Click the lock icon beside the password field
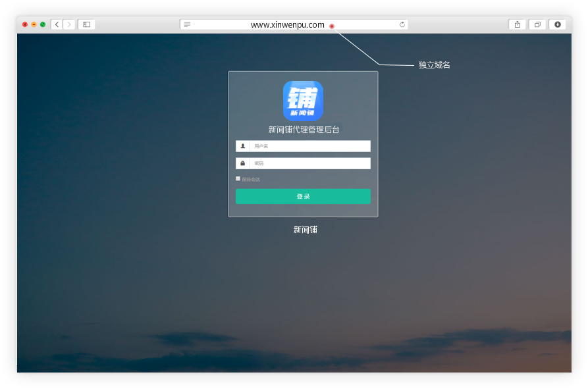The width and height of the screenshot is (588, 389). 242,163
